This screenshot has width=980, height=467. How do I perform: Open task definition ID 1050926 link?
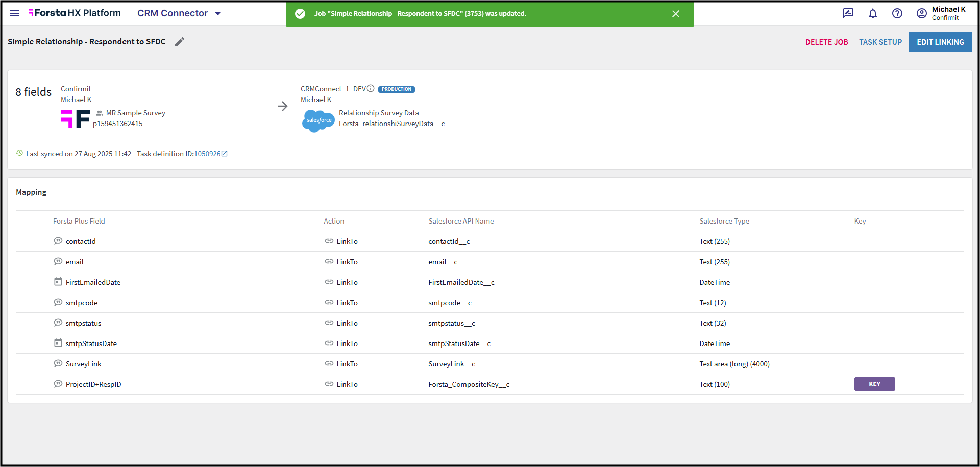210,154
